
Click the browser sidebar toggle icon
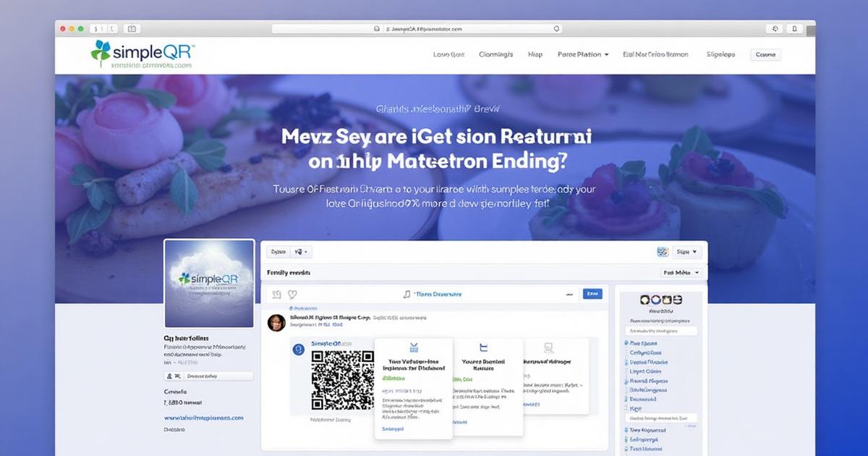(x=132, y=29)
